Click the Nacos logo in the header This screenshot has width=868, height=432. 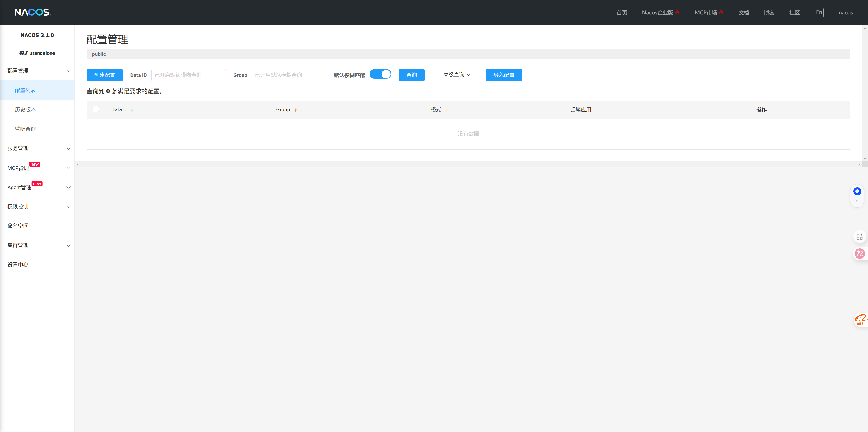32,12
